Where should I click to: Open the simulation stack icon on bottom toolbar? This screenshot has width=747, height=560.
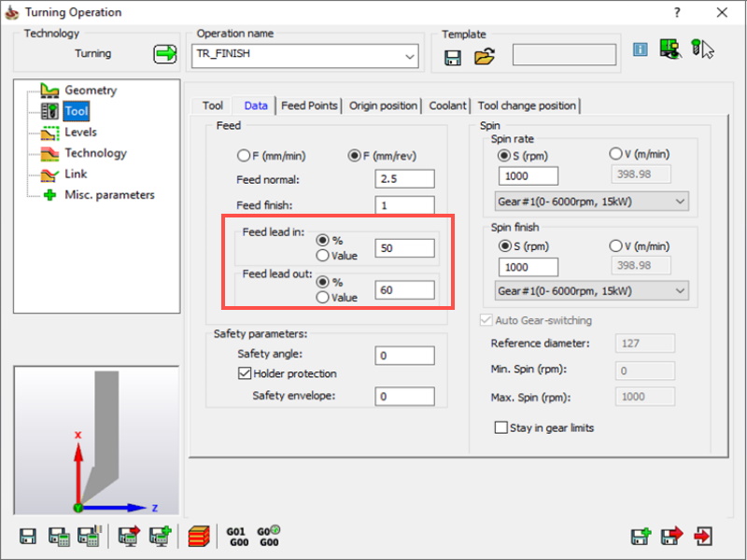click(x=199, y=537)
